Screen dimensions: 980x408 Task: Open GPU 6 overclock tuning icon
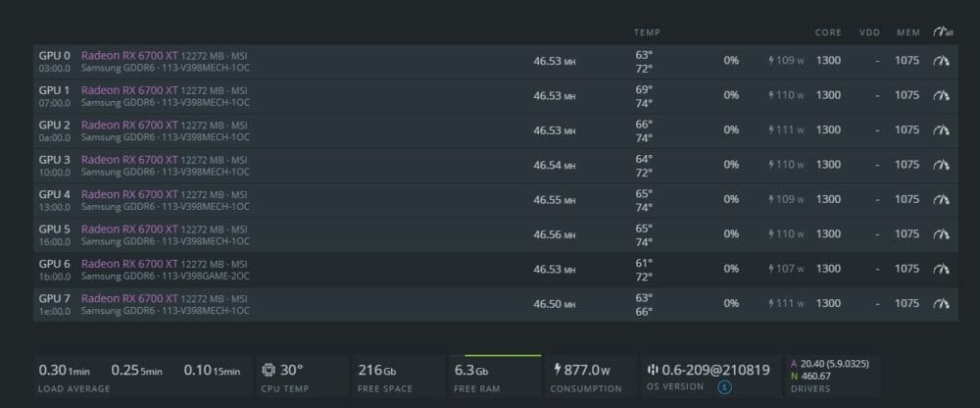pyautogui.click(x=941, y=269)
